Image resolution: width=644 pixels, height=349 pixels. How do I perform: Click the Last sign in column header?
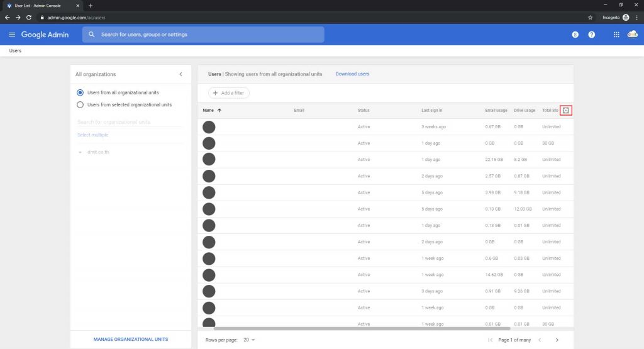tap(431, 110)
